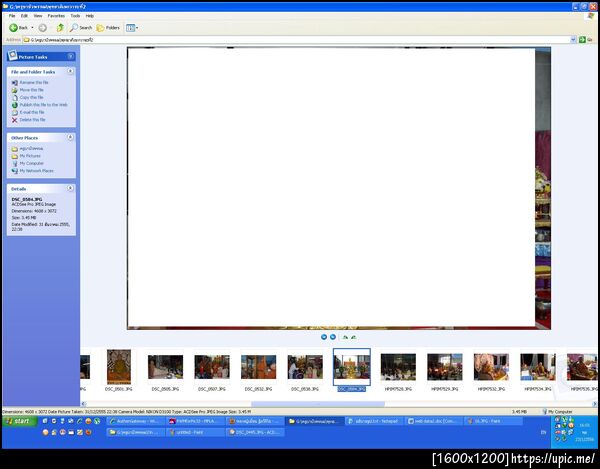
Task: Open My Computer in Other Places
Action: click(31, 163)
